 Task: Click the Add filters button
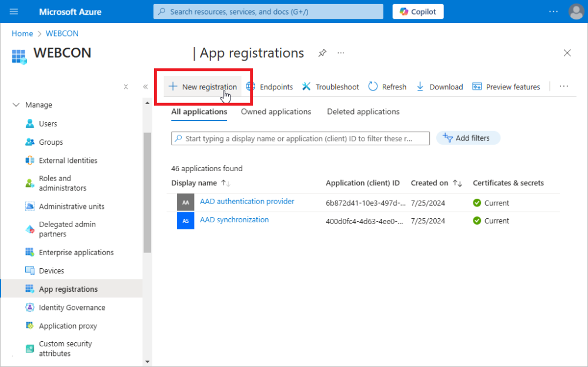point(468,138)
